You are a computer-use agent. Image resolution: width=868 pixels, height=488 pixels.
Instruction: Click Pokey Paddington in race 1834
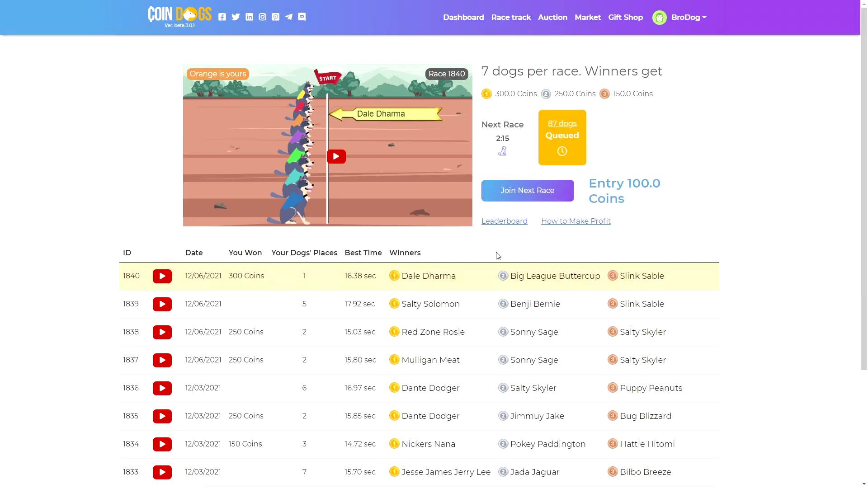[x=548, y=444]
